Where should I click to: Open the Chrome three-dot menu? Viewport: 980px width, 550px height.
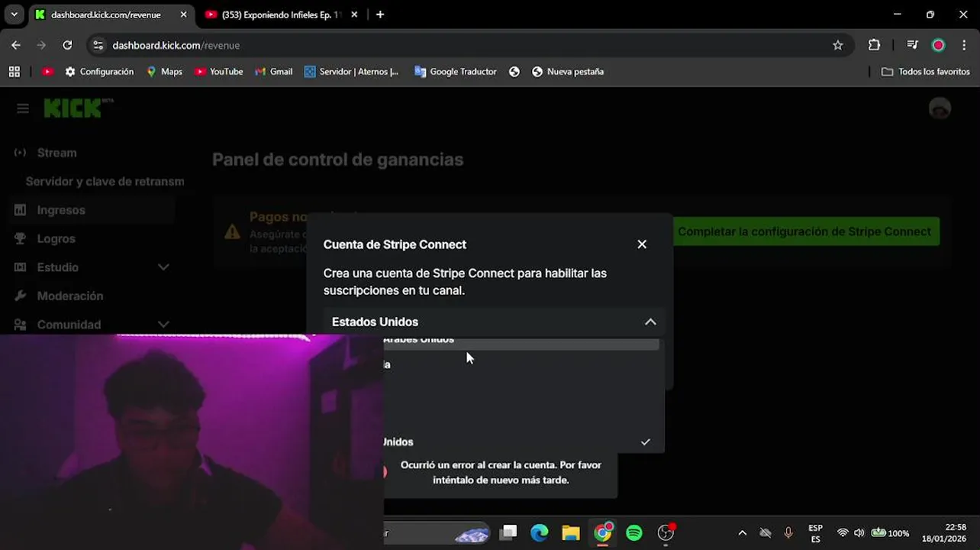click(965, 45)
